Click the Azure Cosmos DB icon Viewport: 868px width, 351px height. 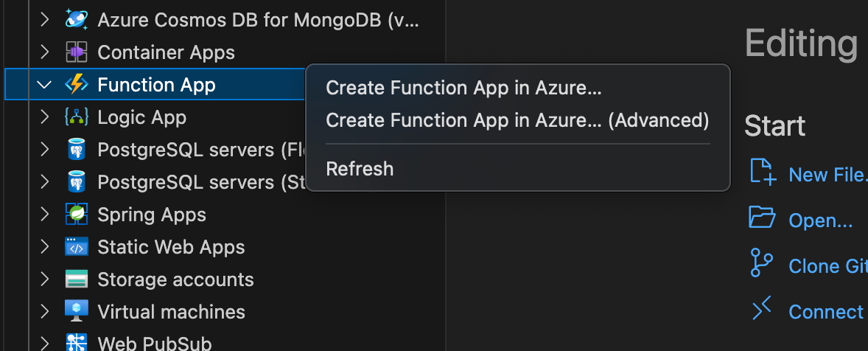tap(77, 20)
